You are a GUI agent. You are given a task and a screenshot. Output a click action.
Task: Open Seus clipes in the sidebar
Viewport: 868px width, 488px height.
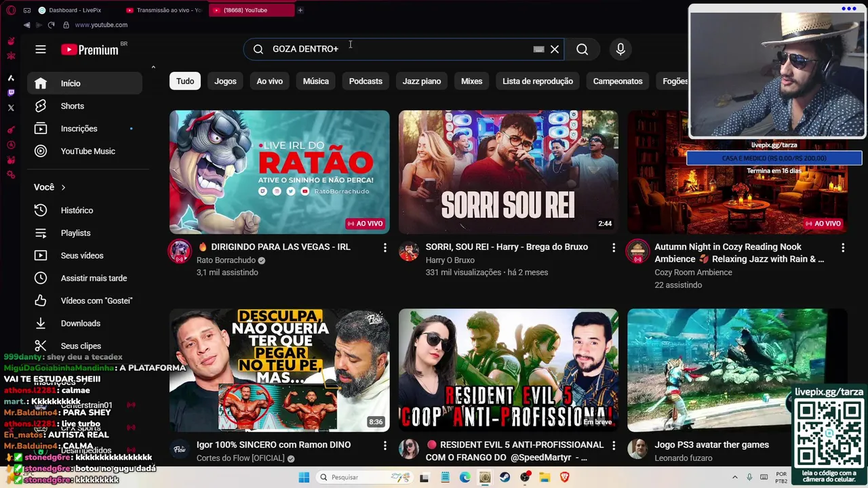[x=85, y=346]
